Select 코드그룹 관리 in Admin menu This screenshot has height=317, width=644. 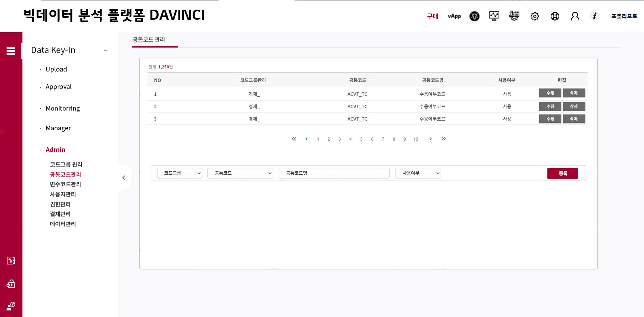tap(66, 164)
